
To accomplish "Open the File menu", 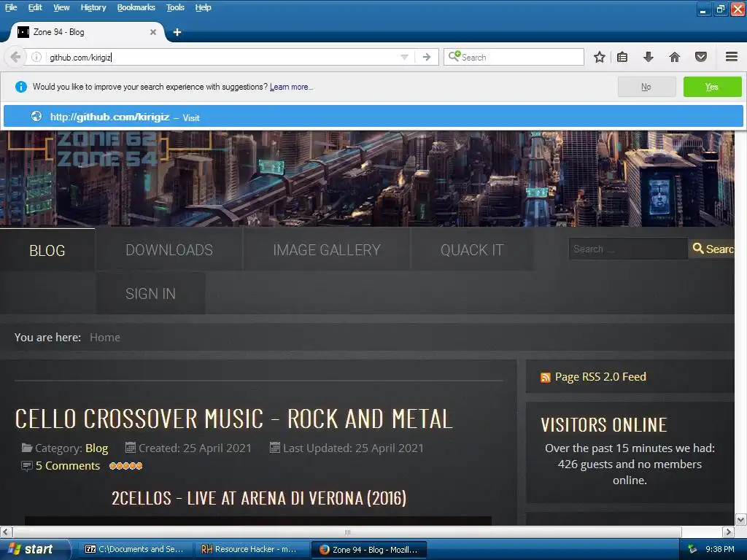I will tap(11, 7).
